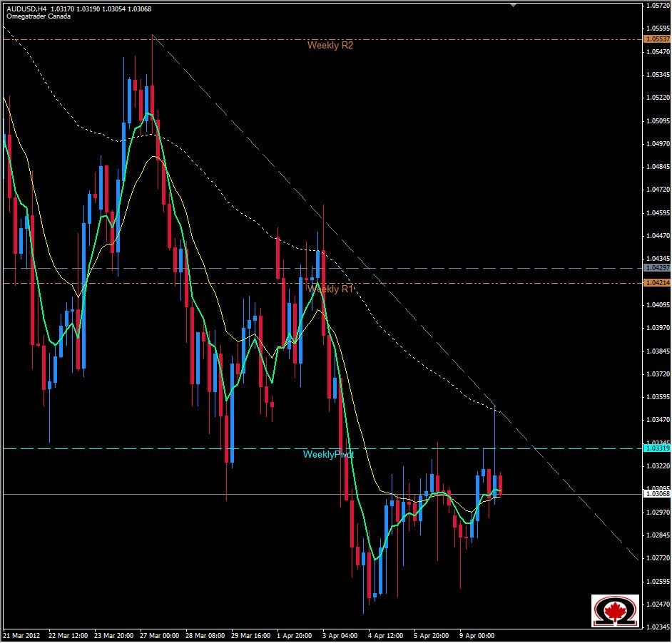Click the WeeklyPivot label on the chart
The height and width of the screenshot is (643, 672).
(329, 453)
